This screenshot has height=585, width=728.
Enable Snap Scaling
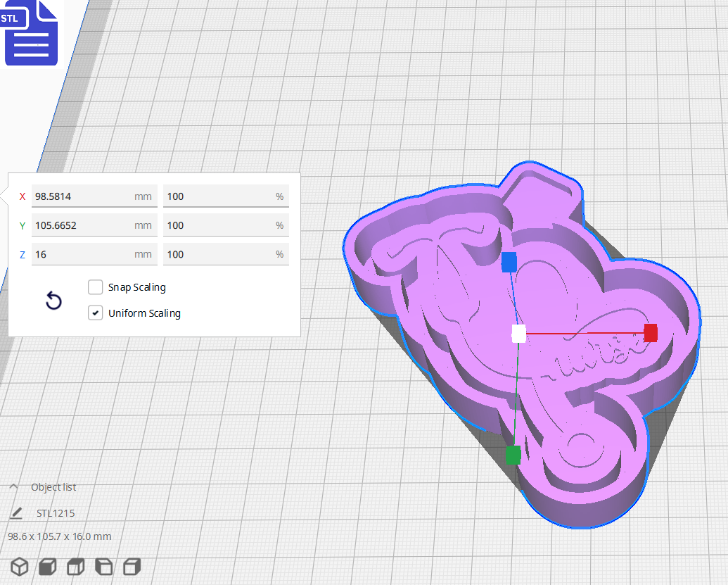click(96, 287)
